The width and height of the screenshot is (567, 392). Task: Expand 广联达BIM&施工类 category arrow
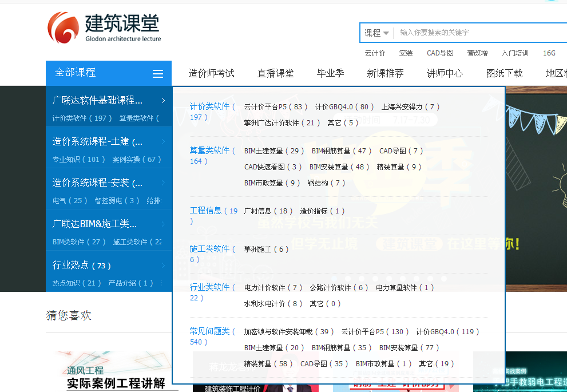163,224
